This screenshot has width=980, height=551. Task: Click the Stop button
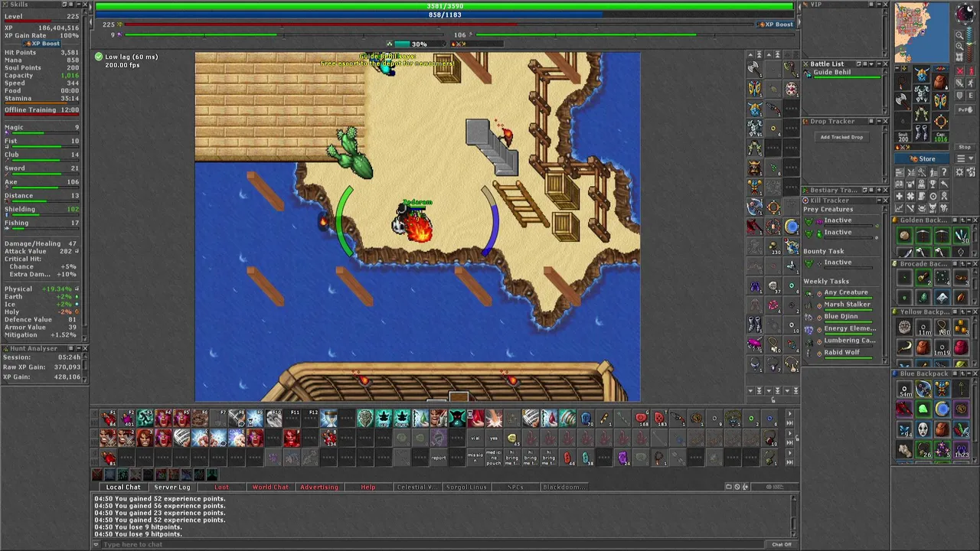click(x=965, y=147)
